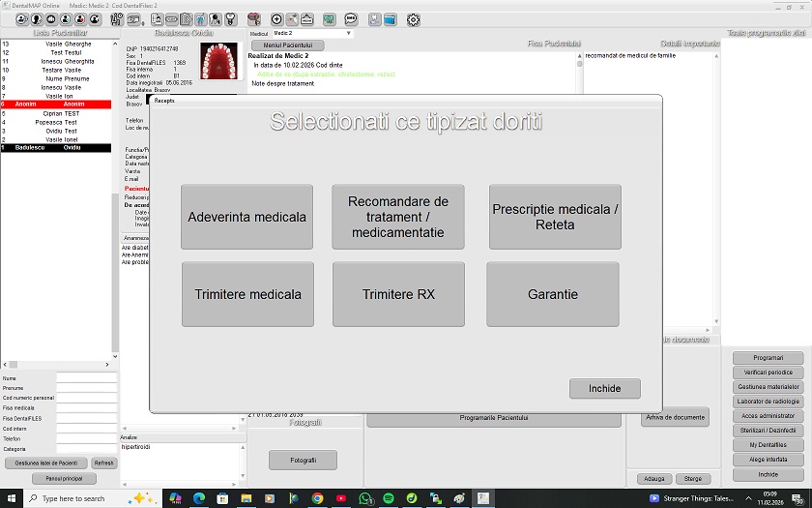Click the patient with red dot icon
The width and height of the screenshot is (812, 508).
pyautogui.click(x=80, y=19)
